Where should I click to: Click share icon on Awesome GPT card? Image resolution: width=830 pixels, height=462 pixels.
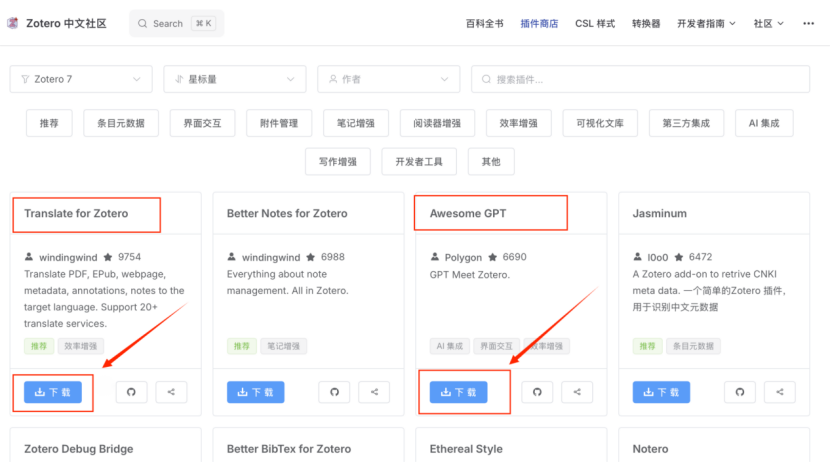point(577,392)
